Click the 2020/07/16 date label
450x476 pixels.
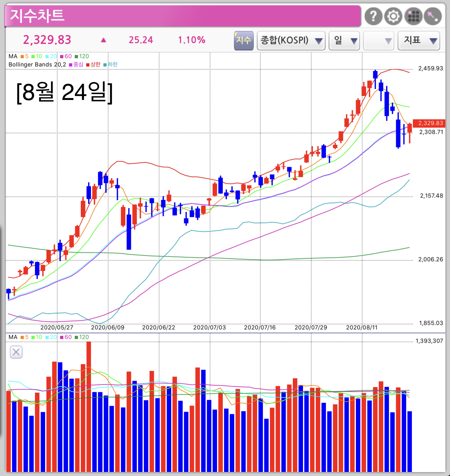tap(260, 327)
